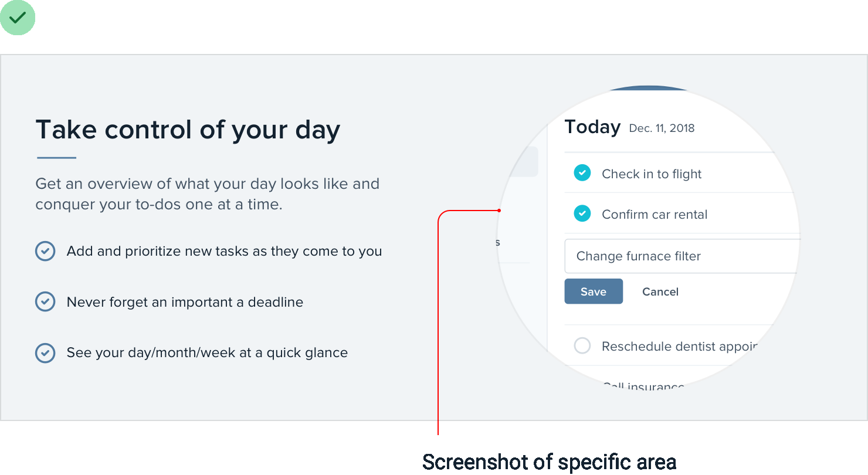Click the date "Dec. 11, 2018"
Image resolution: width=868 pixels, height=475 pixels.
[x=662, y=128]
